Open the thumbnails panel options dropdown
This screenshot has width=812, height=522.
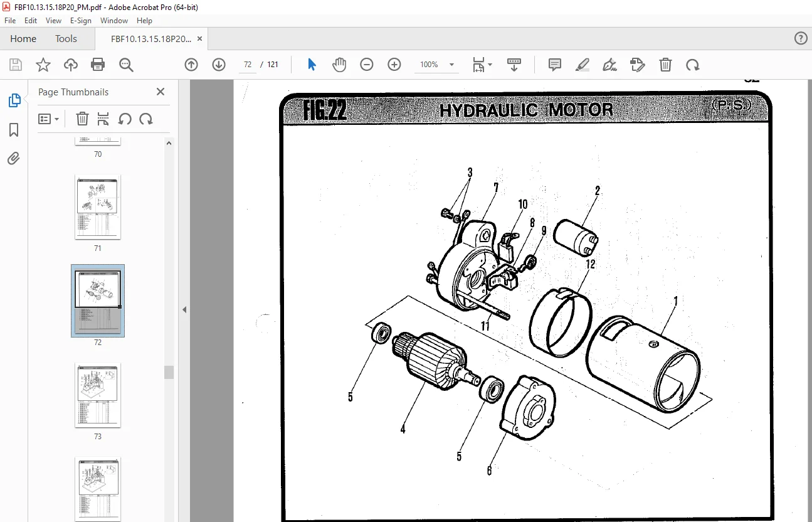coord(48,119)
